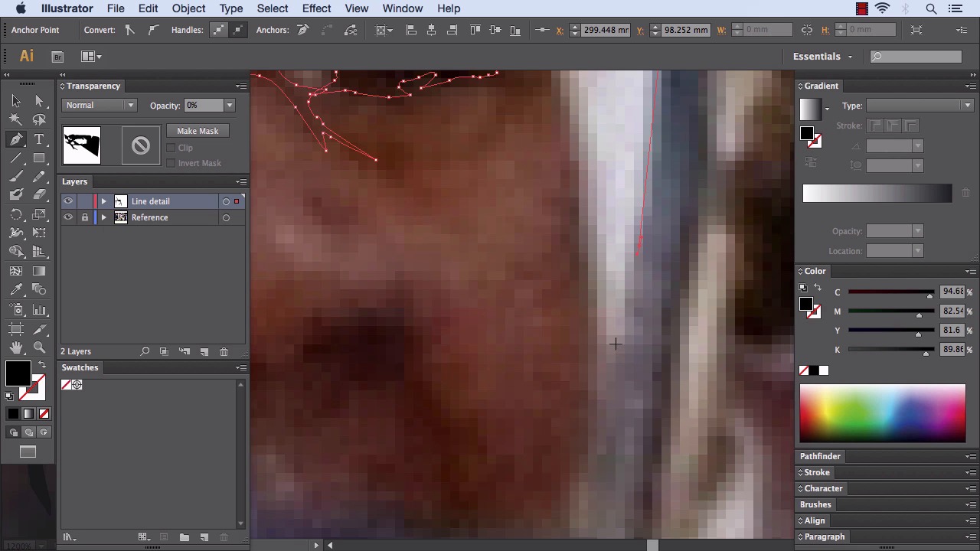This screenshot has height=551, width=980.
Task: Set fill mode to None
Action: coord(44,414)
